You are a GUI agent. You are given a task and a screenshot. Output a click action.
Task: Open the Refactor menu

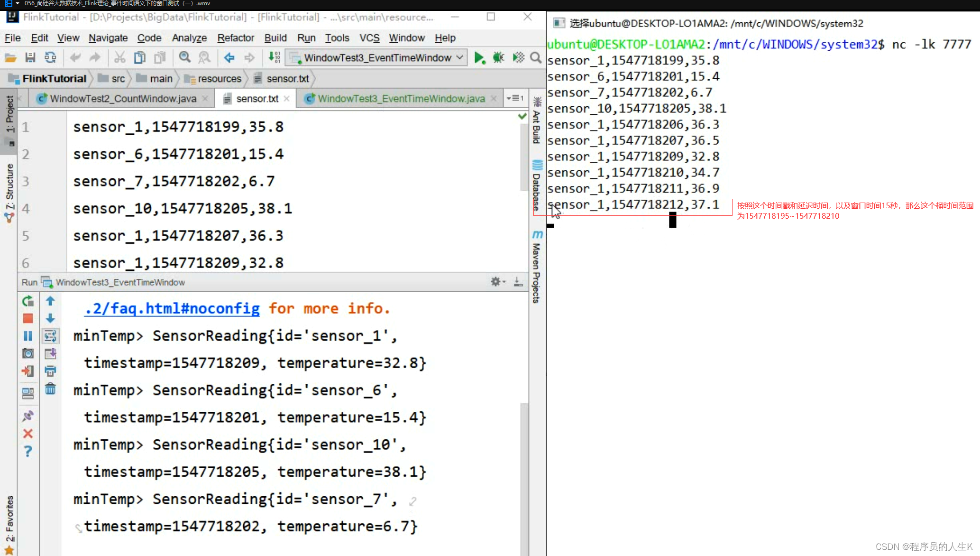(236, 38)
